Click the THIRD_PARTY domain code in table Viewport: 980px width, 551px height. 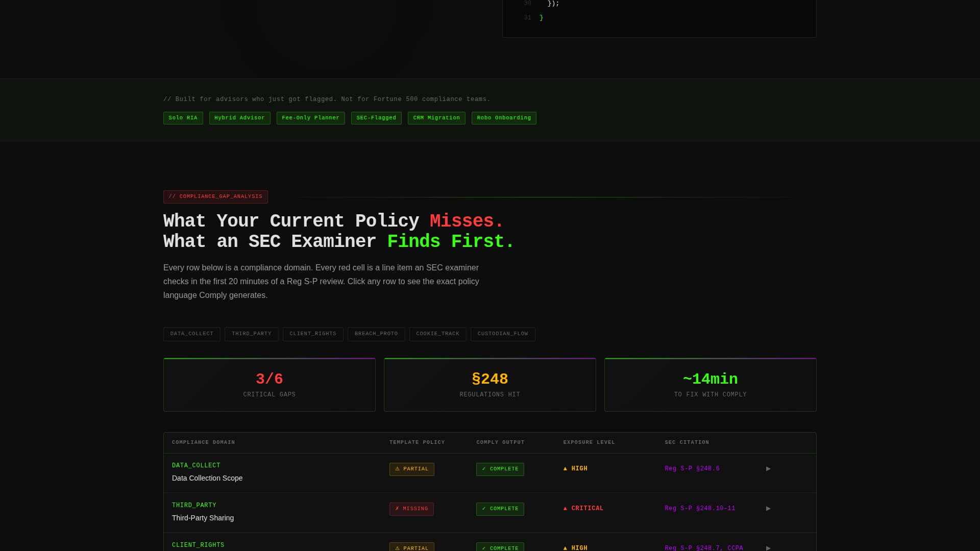(x=194, y=506)
